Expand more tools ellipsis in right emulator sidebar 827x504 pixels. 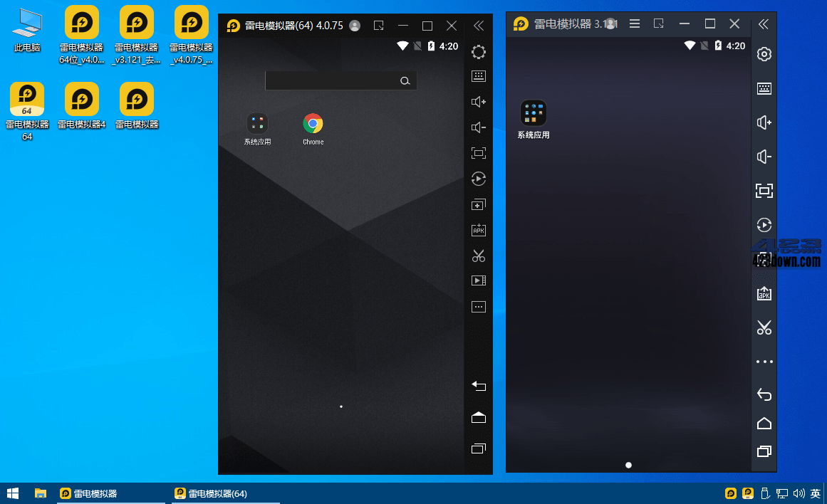click(764, 362)
